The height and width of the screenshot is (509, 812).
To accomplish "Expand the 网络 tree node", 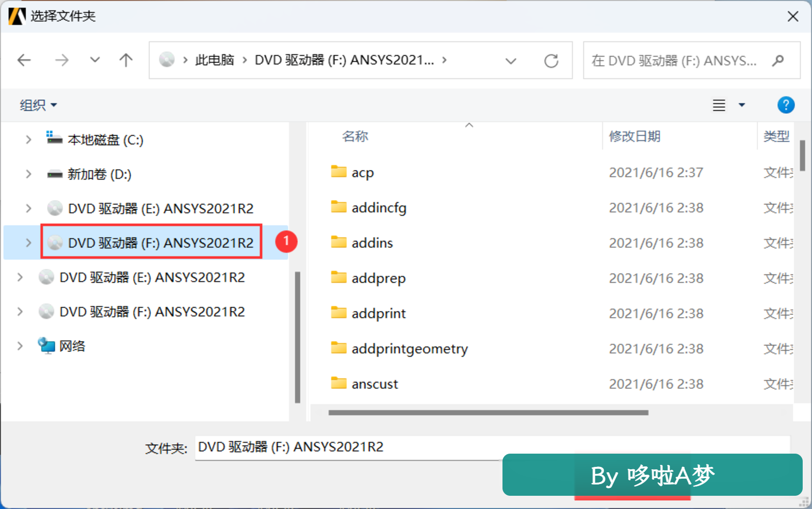I will (x=20, y=346).
